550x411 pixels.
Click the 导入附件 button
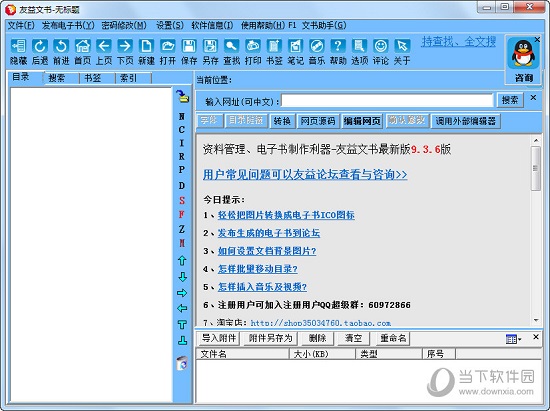(219, 338)
